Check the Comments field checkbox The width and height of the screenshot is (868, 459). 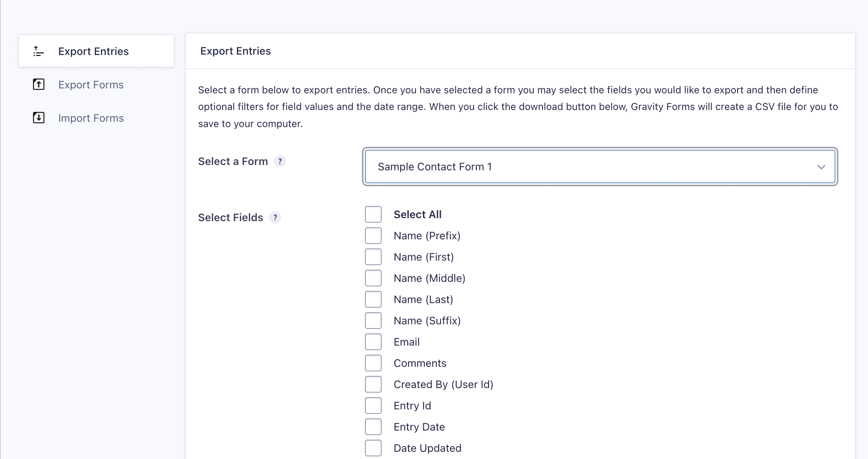[373, 363]
